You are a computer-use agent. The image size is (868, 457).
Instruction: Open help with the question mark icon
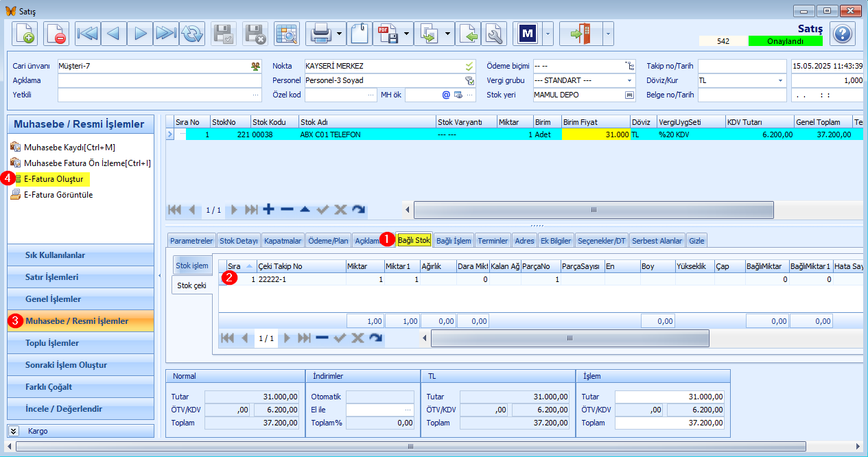pos(842,33)
